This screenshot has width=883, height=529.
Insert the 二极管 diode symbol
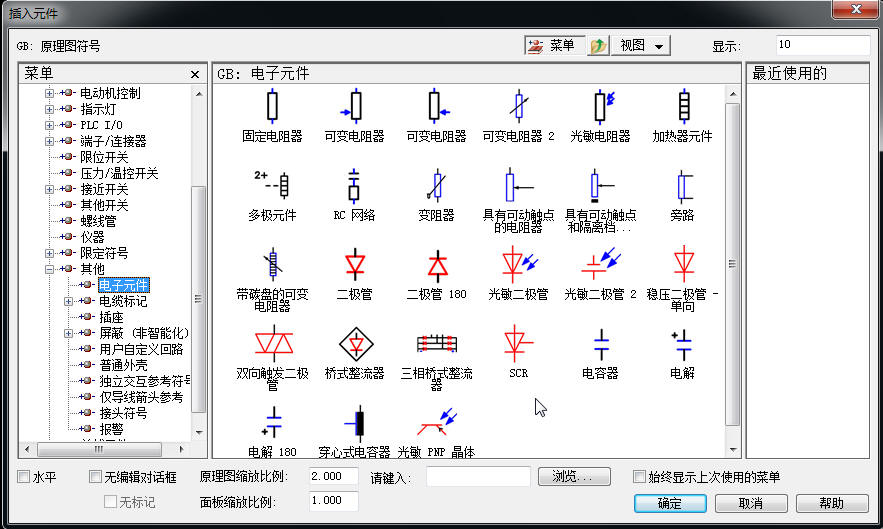tap(354, 265)
